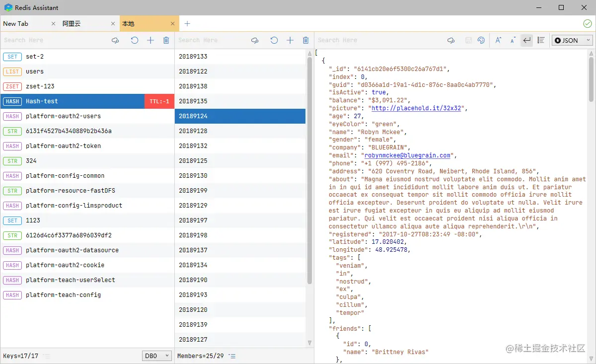Click the members search field

tap(213, 40)
